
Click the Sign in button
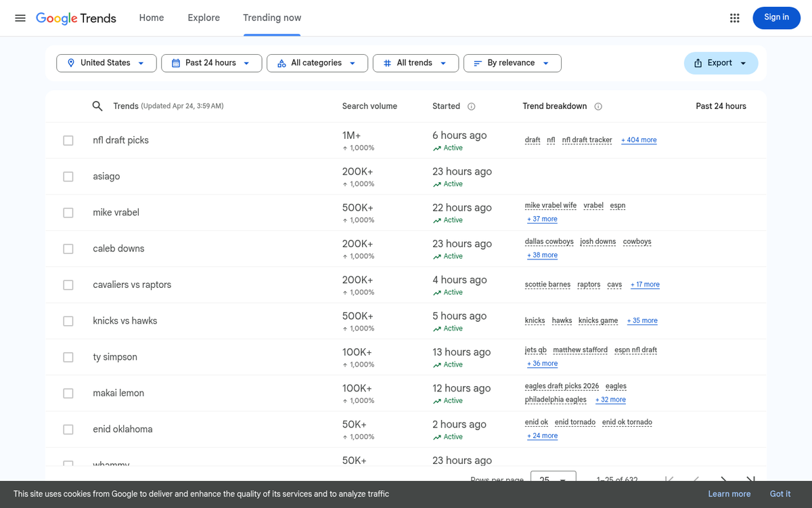tap(776, 18)
